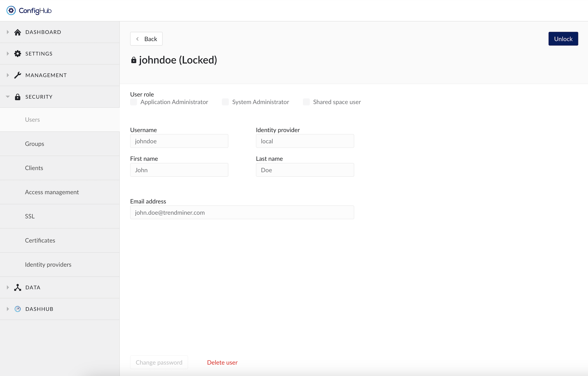Image resolution: width=588 pixels, height=376 pixels.
Task: Click the lock icon beside johndoe title
Action: (134, 60)
